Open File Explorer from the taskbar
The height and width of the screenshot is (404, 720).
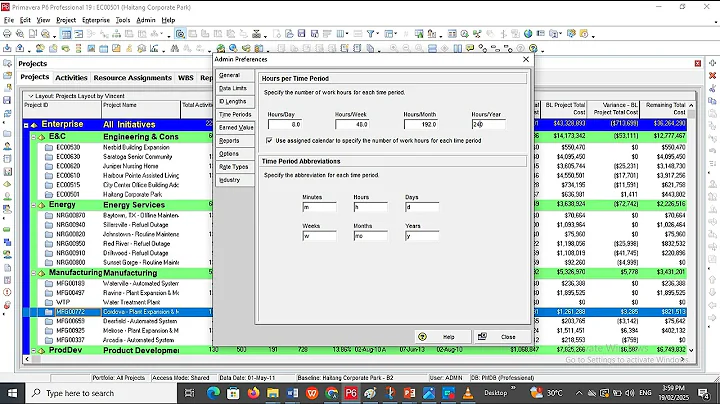pyautogui.click(x=273, y=393)
